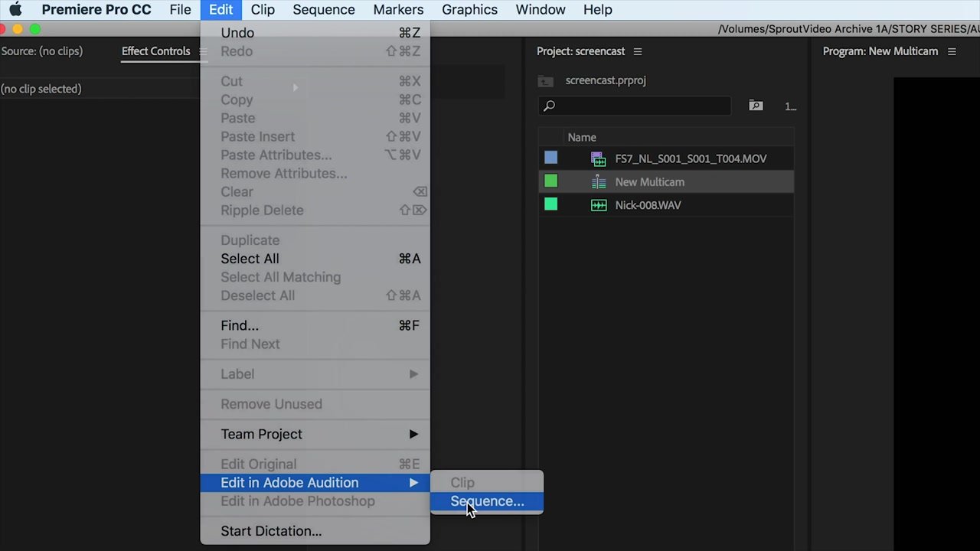Open the Window menu
Viewport: 980px width, 551px height.
click(541, 10)
